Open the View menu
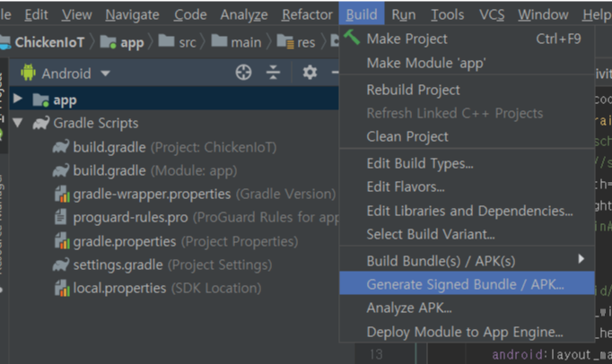 pyautogui.click(x=77, y=15)
